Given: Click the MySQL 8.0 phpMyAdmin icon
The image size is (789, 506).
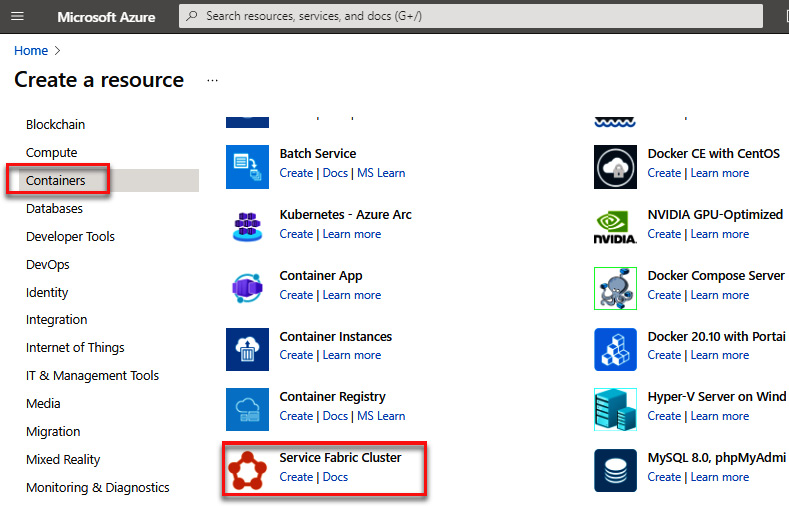Looking at the screenshot, I should [615, 470].
